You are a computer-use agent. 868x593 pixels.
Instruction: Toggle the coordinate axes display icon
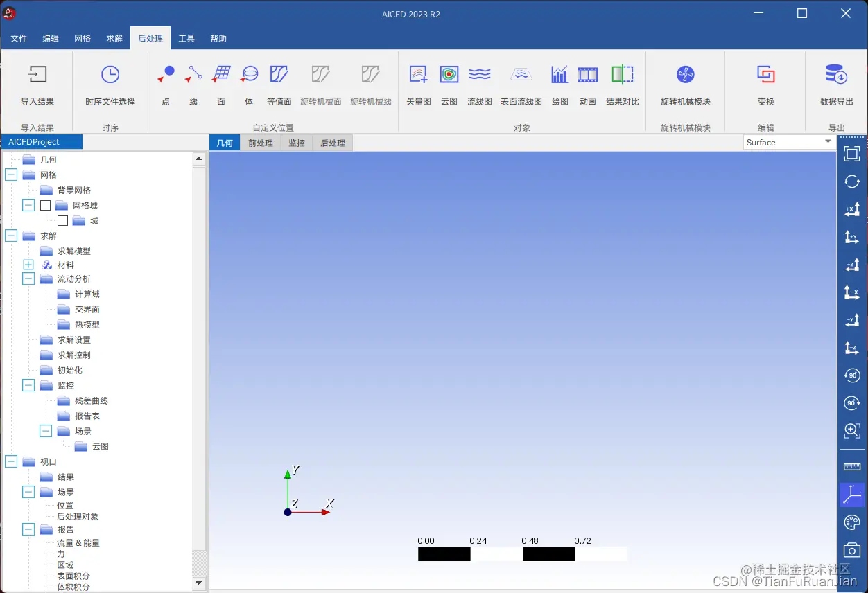[852, 495]
